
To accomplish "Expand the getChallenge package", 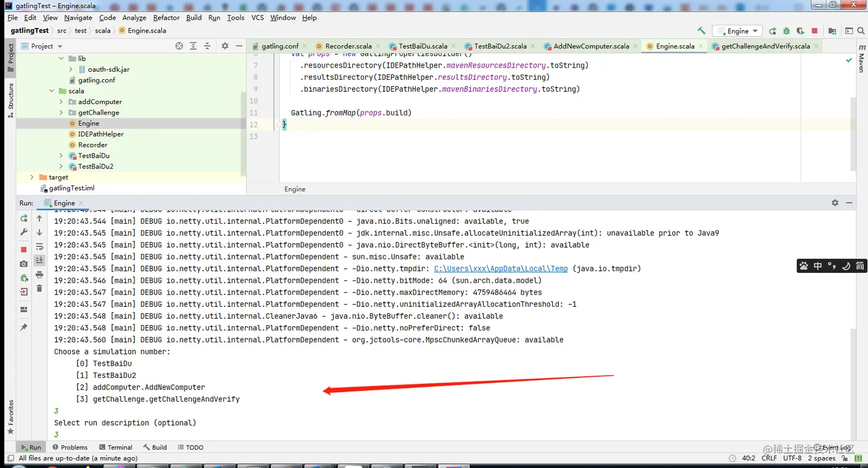I will (x=61, y=113).
